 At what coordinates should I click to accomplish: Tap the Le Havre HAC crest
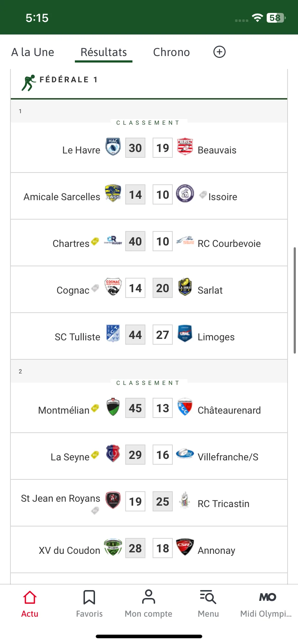point(113,147)
